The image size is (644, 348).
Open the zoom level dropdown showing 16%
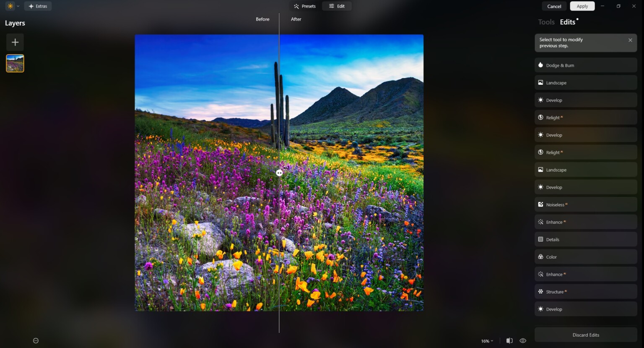(486, 341)
